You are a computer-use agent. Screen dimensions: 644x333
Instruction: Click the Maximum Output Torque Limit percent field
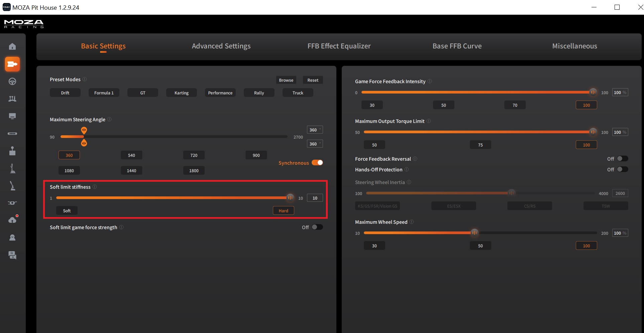pos(620,132)
